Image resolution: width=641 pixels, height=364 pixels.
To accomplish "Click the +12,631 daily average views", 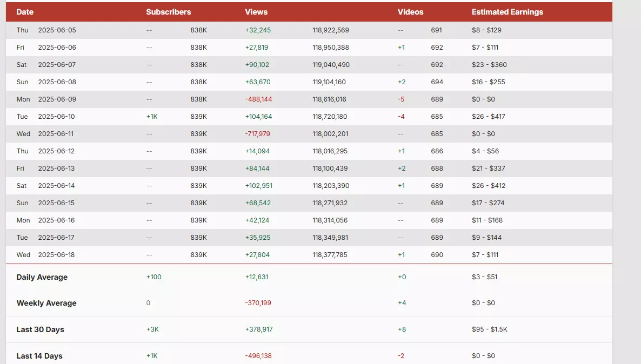I will pyautogui.click(x=257, y=277).
